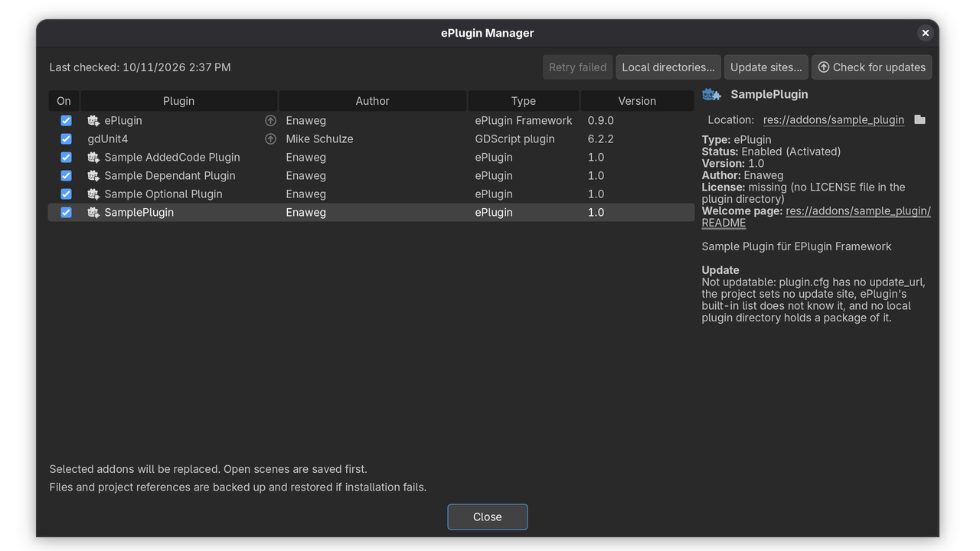980x551 pixels.
Task: Click the update arrow icon for ePlugin
Action: 270,121
